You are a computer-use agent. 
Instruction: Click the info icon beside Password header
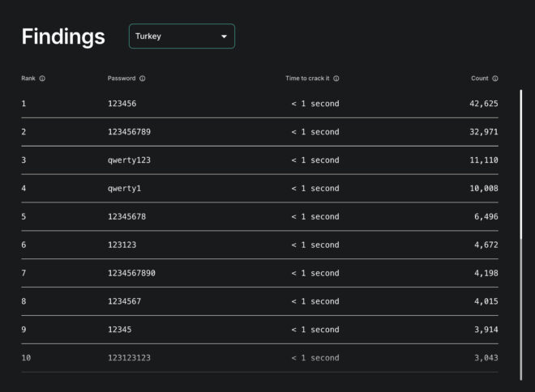tap(143, 79)
